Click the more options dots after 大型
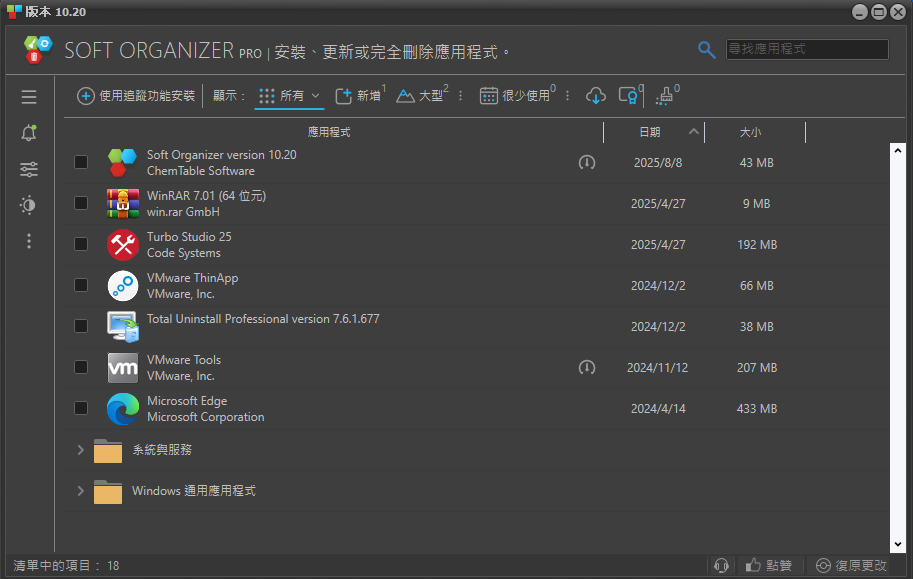The height and width of the screenshot is (579, 913). (461, 96)
